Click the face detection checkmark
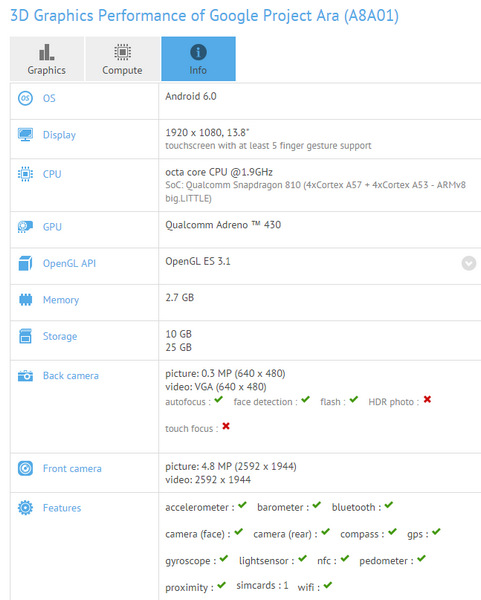This screenshot has height=600, width=481. (x=305, y=400)
